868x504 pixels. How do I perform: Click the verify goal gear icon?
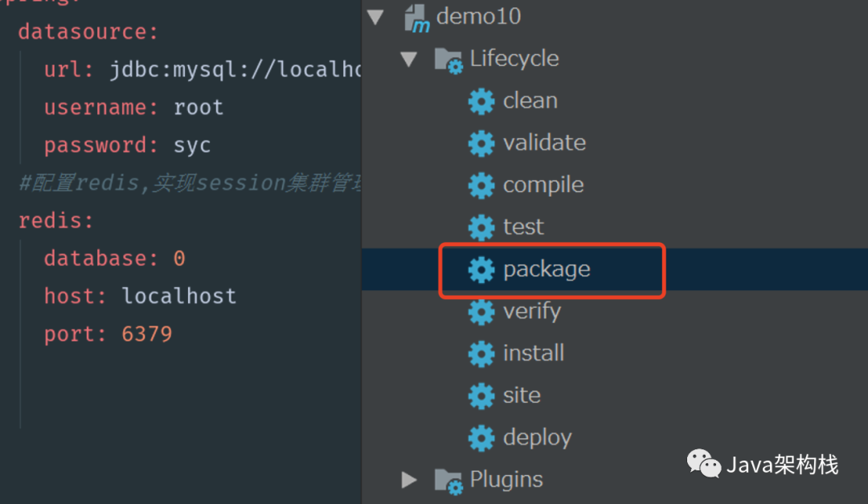pos(481,311)
